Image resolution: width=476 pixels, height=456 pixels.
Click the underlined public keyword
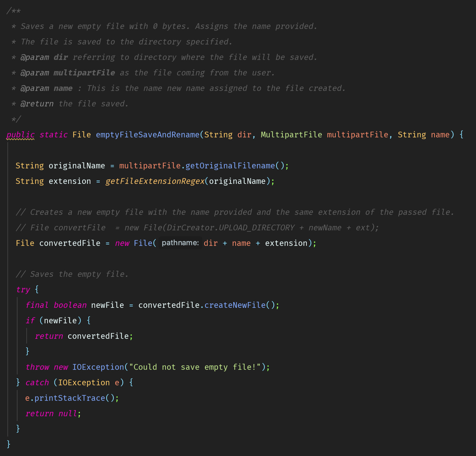pyautogui.click(x=20, y=135)
